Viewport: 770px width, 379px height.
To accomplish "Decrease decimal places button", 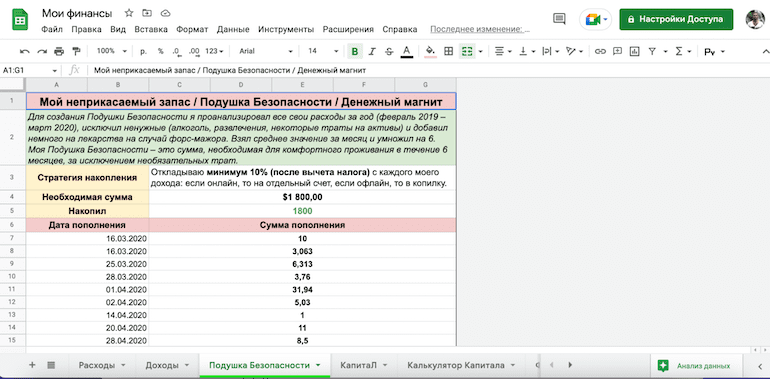I will (177, 51).
